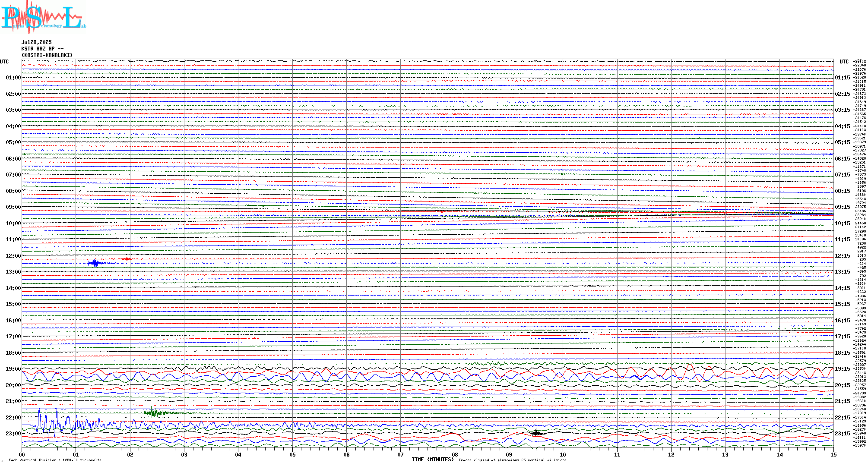Click the (KASTRI-KANALAKI) station name
This screenshot has height=466, width=868.
[47, 55]
